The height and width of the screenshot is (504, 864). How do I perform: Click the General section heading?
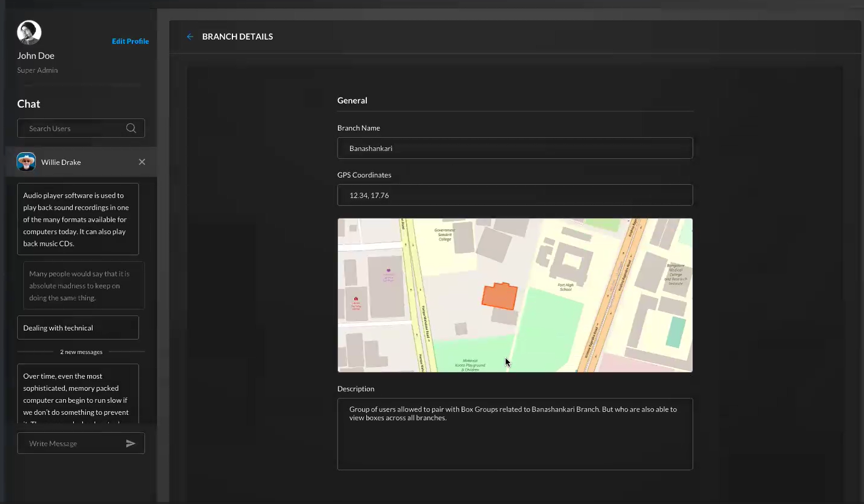(352, 100)
